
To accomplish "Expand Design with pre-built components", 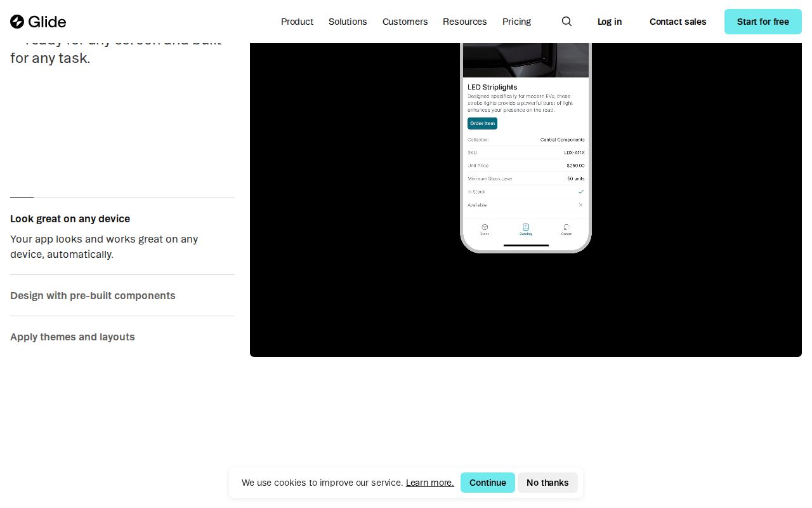I will point(93,295).
